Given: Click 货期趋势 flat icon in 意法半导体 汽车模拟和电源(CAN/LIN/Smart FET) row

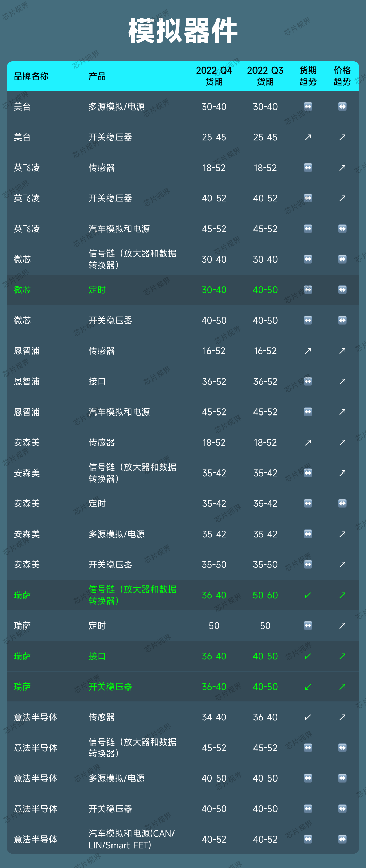Looking at the screenshot, I should 308,839.
